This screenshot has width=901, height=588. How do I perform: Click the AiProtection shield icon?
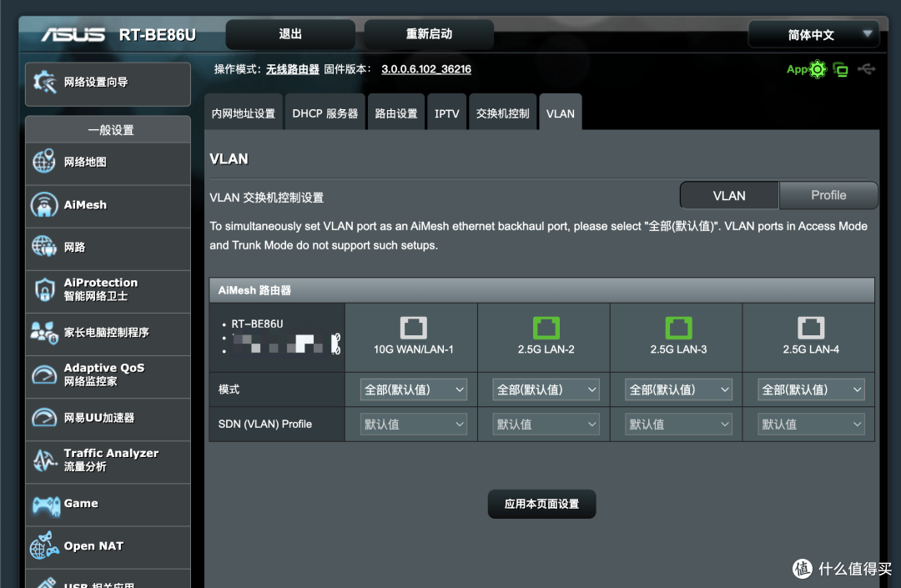[x=44, y=289]
